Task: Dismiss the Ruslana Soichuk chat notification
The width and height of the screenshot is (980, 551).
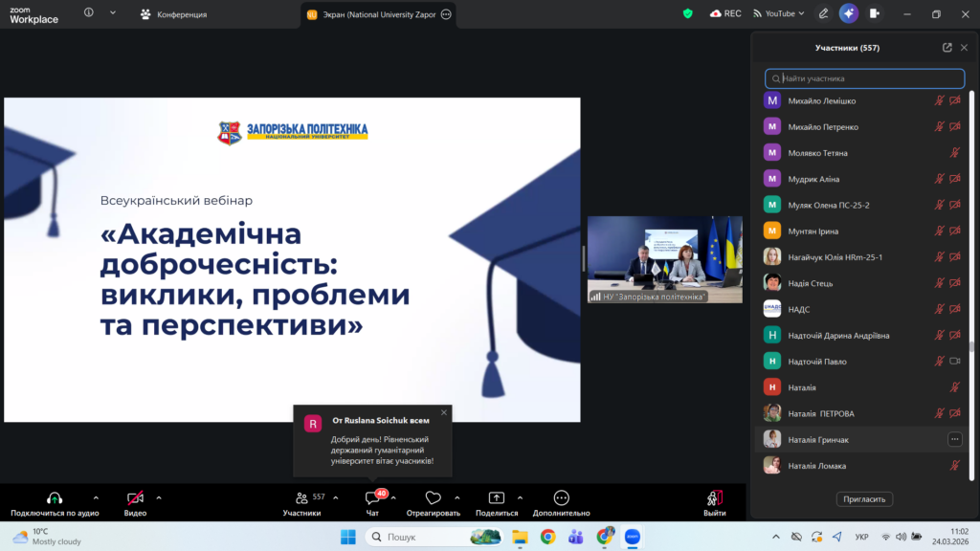Action: pyautogui.click(x=444, y=412)
